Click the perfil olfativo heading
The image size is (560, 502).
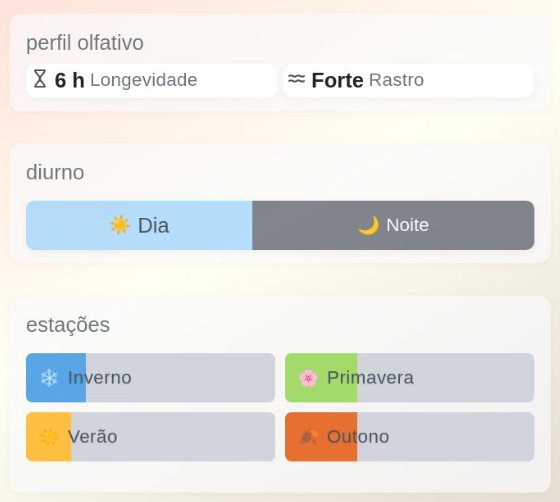tap(85, 43)
